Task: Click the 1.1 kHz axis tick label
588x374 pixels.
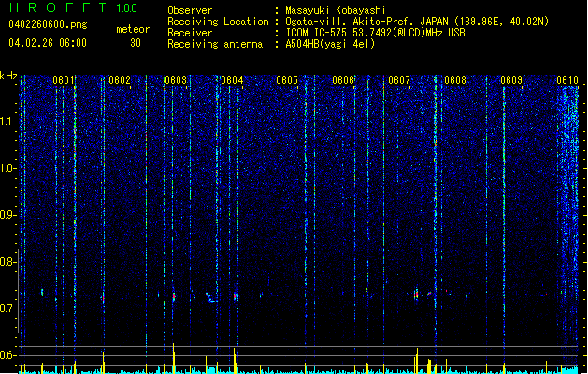Action: point(8,122)
